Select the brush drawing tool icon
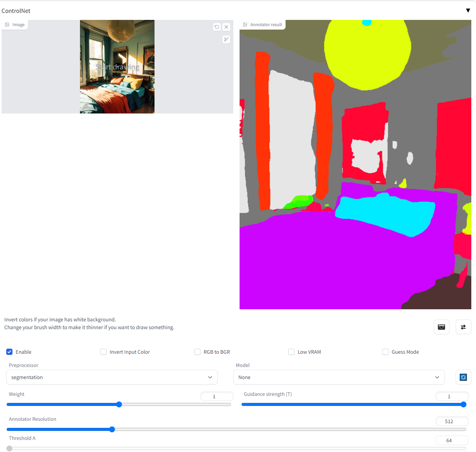This screenshot has height=452, width=476. (x=226, y=39)
